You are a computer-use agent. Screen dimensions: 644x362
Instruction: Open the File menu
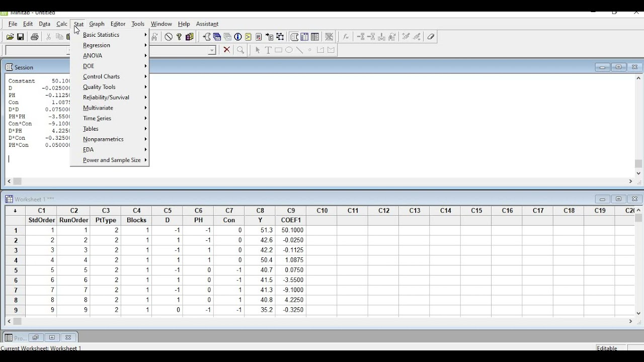pyautogui.click(x=13, y=24)
